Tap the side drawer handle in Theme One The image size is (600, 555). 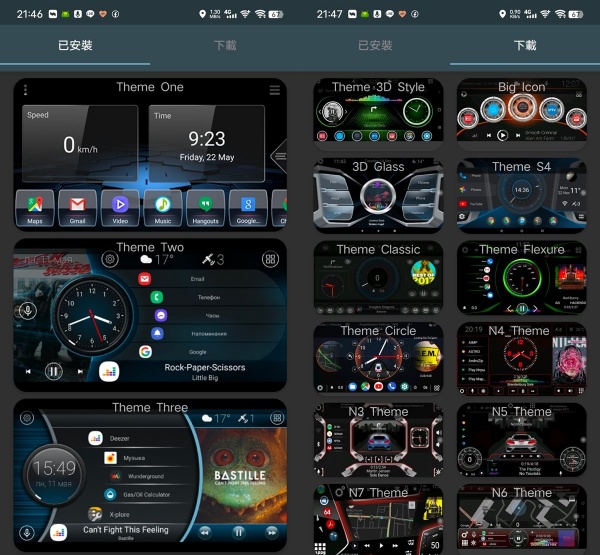279,156
